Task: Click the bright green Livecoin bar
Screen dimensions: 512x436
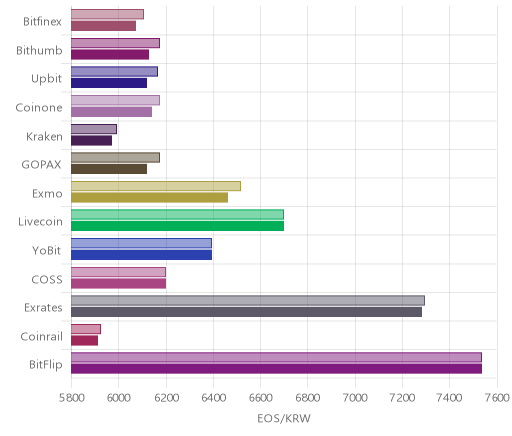Action: click(x=177, y=226)
